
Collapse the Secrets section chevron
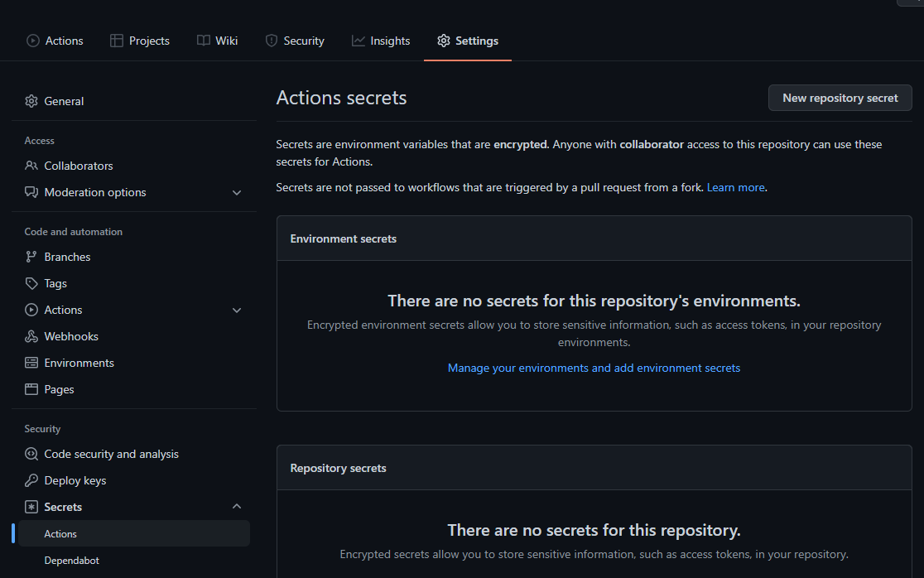[237, 507]
